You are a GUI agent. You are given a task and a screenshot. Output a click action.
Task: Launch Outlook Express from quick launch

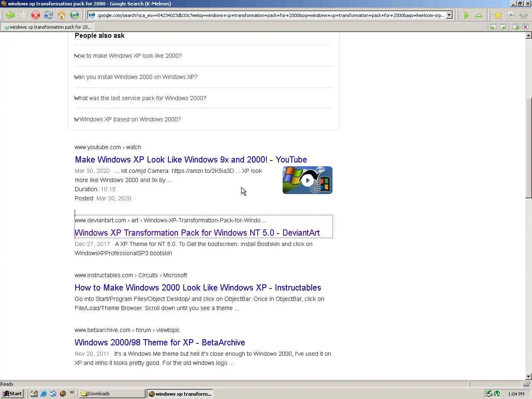(x=53, y=394)
